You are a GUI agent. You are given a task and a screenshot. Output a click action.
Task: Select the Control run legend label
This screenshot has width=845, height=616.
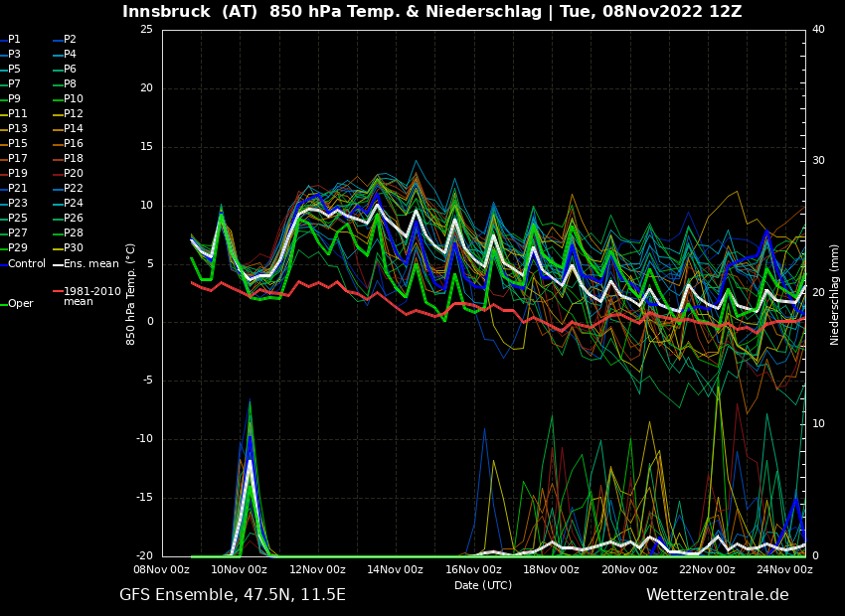(x=27, y=263)
